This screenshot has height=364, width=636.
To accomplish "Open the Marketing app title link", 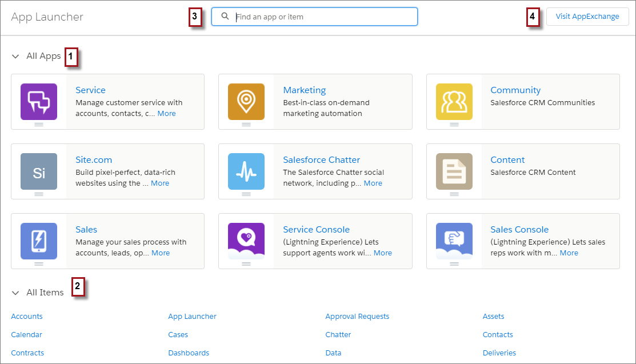I will pos(305,90).
